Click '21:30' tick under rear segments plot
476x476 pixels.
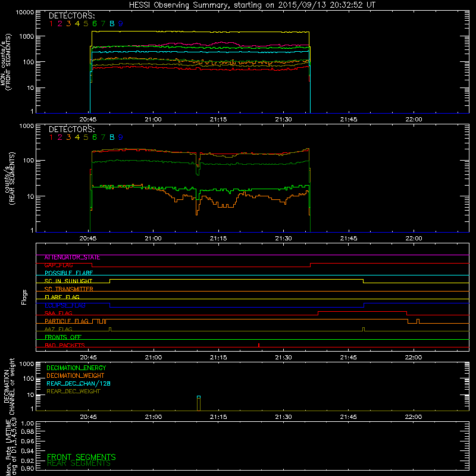tap(284, 239)
